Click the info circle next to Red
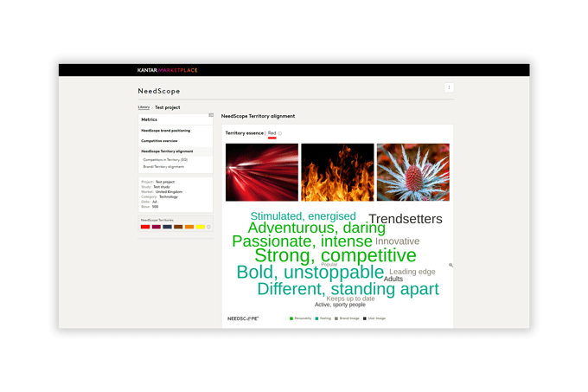This screenshot has height=392, width=588. click(280, 133)
